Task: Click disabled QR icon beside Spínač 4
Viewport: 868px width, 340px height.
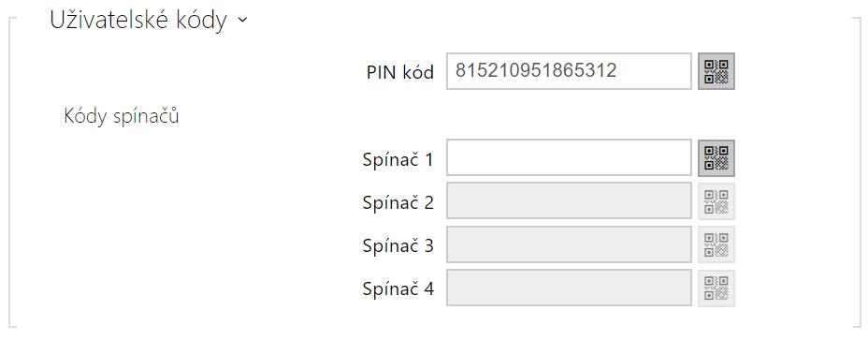Action: (x=716, y=288)
